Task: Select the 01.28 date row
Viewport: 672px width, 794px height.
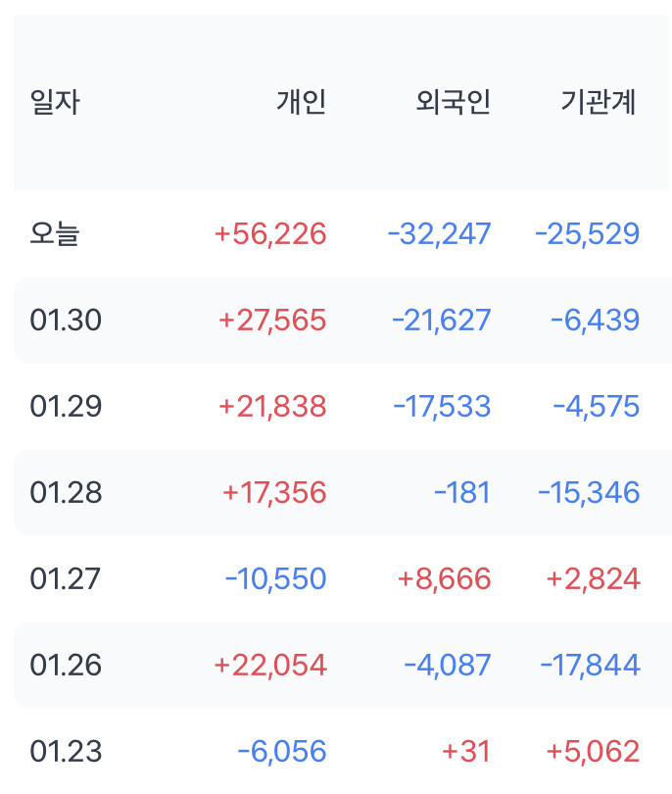Action: click(66, 493)
